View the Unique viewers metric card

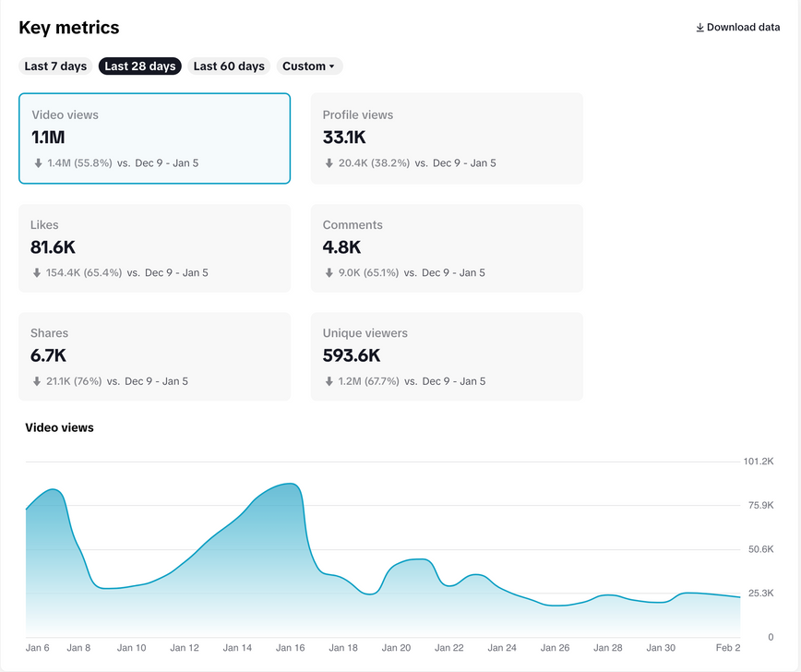447,356
